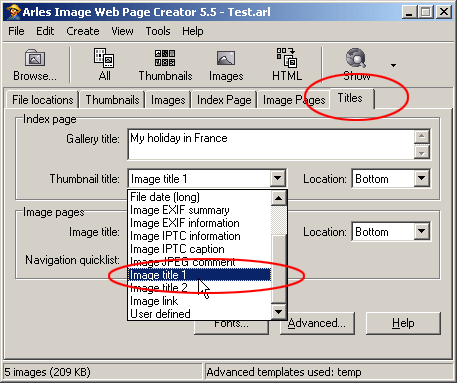Click the Images toolbar icon

click(x=226, y=58)
